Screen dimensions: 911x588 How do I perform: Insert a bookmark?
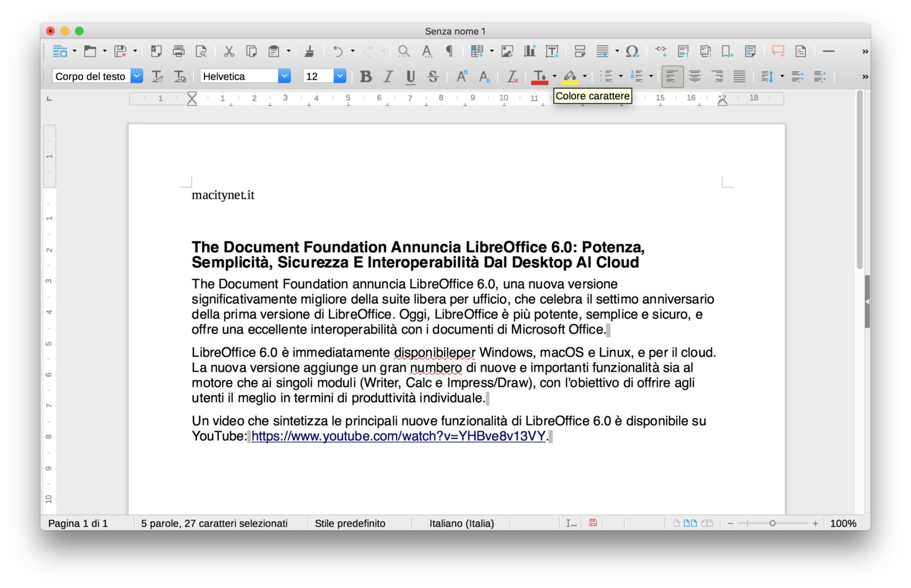pyautogui.click(x=728, y=52)
